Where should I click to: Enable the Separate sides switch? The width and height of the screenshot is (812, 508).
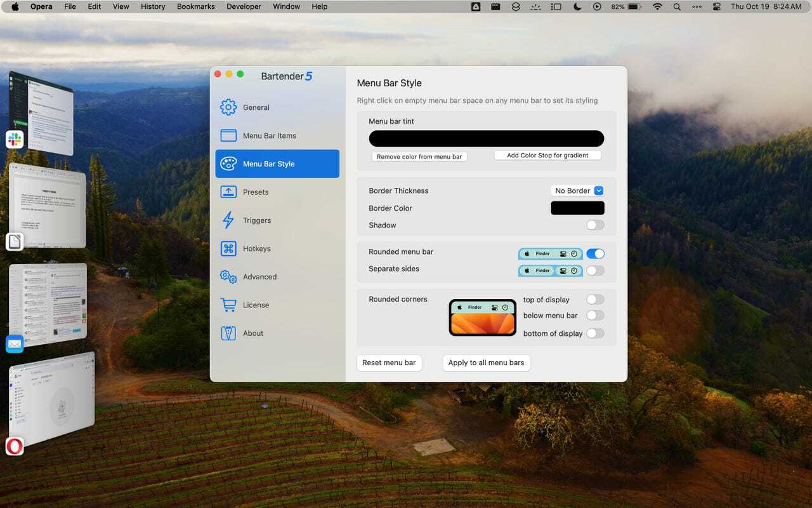(x=595, y=271)
